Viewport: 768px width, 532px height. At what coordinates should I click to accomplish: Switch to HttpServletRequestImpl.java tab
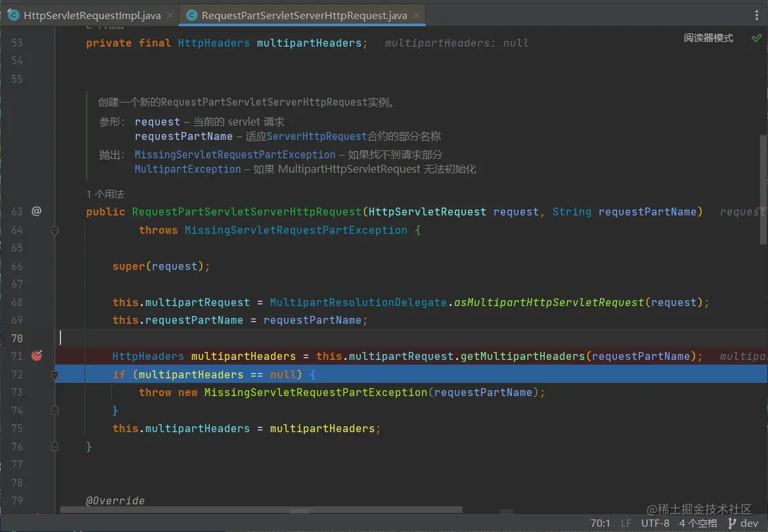click(91, 15)
